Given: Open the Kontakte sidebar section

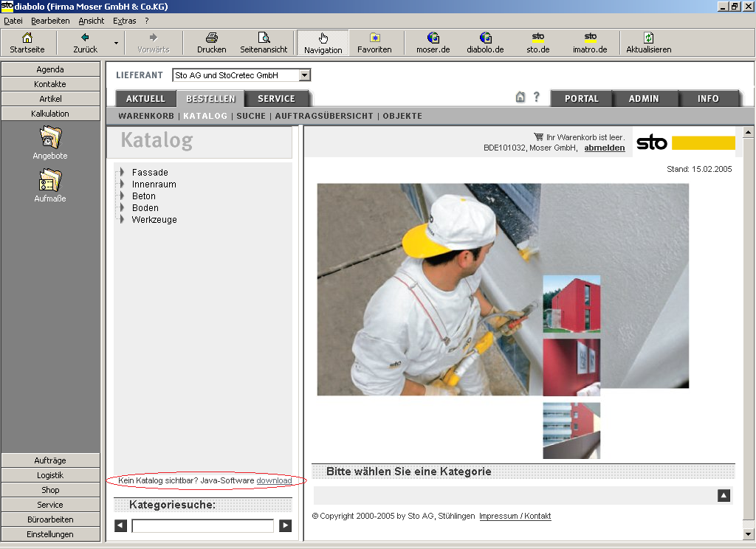Looking at the screenshot, I should [50, 84].
